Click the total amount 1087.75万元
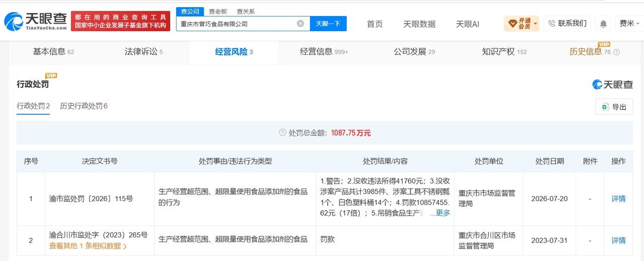The height and width of the screenshot is (261, 644). (x=351, y=133)
